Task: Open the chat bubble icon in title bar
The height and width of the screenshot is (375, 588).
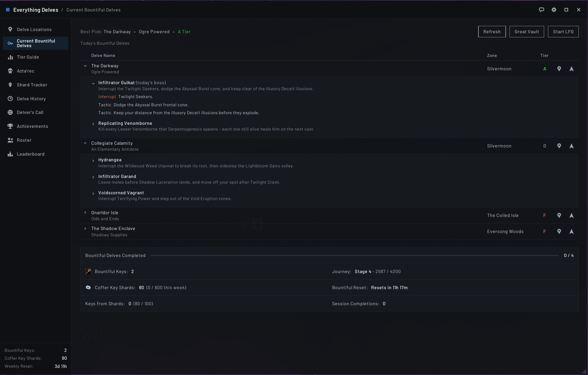Action: (x=541, y=10)
